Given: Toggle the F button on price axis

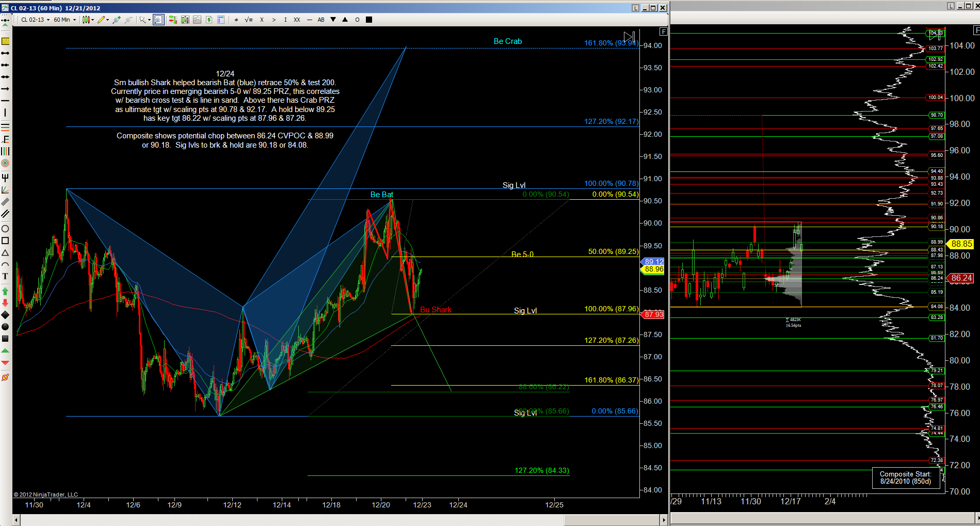Looking at the screenshot, I should (x=664, y=31).
